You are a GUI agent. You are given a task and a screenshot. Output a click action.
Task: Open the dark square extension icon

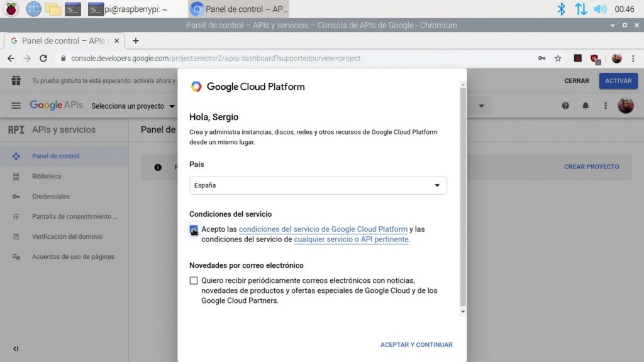pyautogui.click(x=577, y=58)
